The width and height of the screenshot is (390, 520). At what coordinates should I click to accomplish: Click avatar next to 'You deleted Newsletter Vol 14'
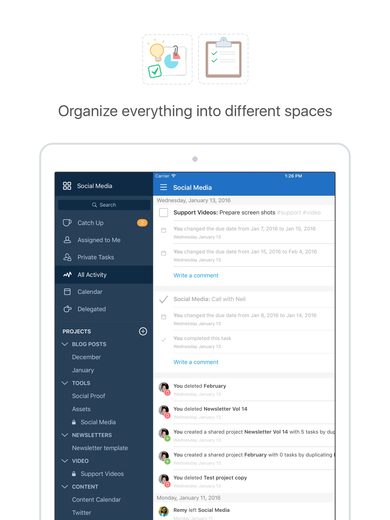coord(164,411)
